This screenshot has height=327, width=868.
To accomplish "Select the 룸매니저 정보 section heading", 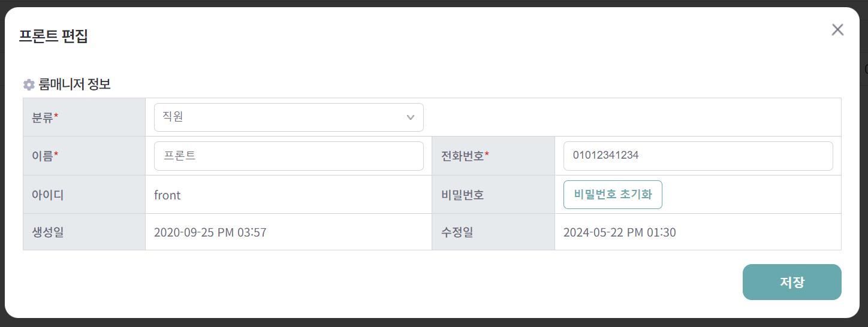I will pos(74,85).
